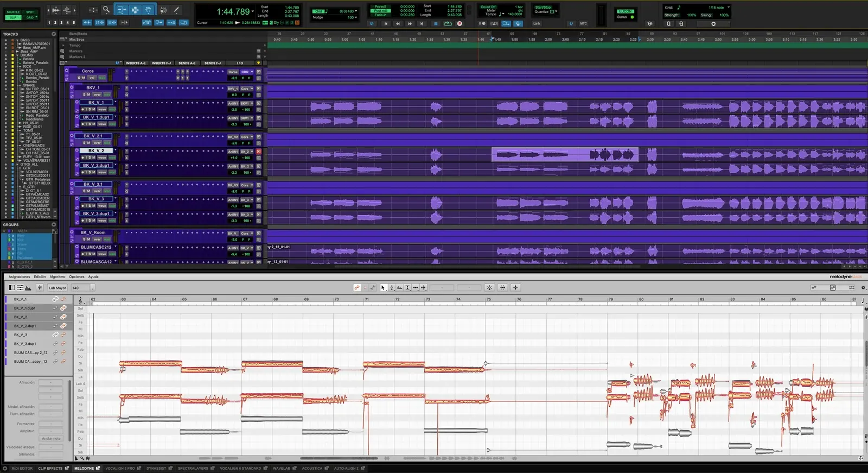This screenshot has height=473, width=868.
Task: Click the INSERTS A-E column header
Action: point(136,63)
